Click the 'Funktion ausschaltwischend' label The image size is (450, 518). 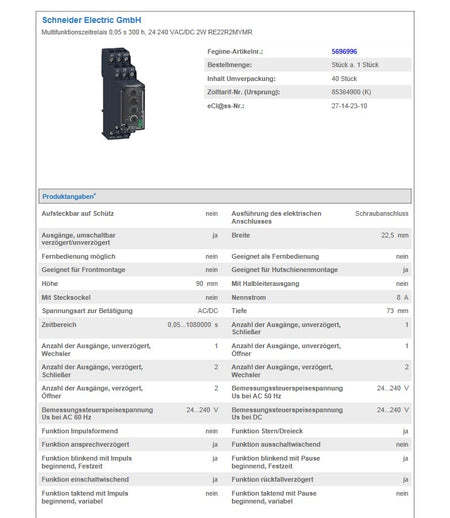tap(276, 445)
